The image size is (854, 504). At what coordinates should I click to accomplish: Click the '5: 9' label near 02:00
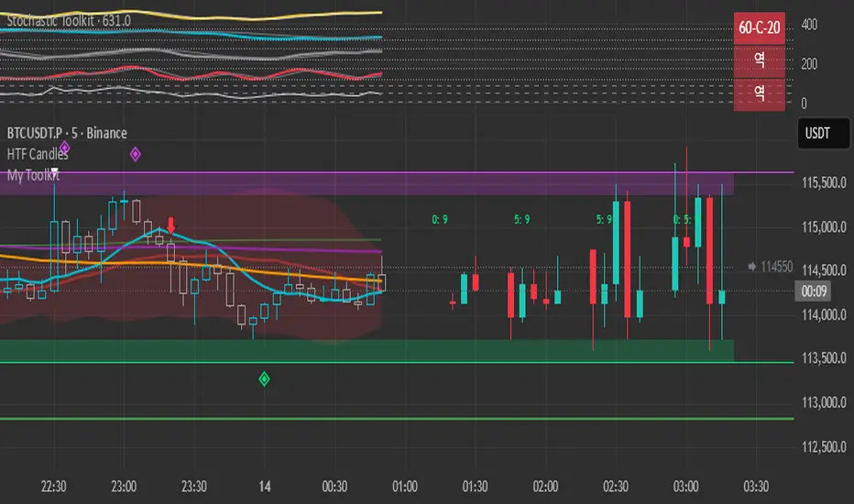coord(521,220)
